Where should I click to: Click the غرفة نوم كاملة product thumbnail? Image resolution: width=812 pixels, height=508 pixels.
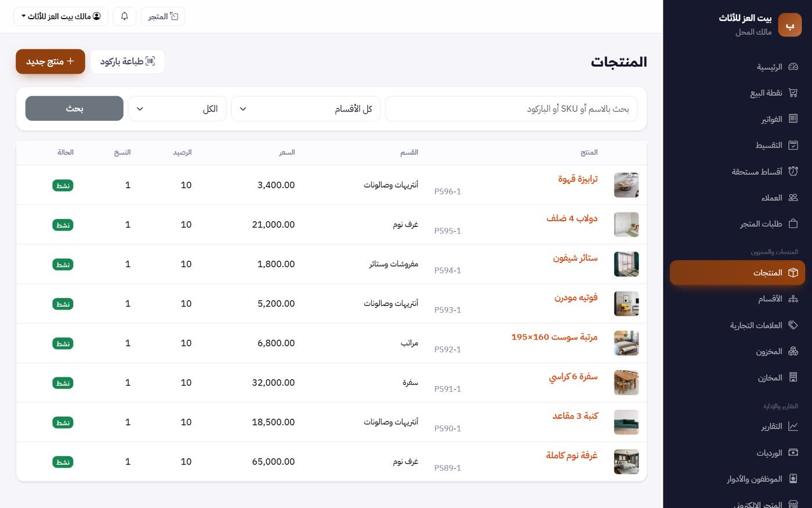(626, 462)
